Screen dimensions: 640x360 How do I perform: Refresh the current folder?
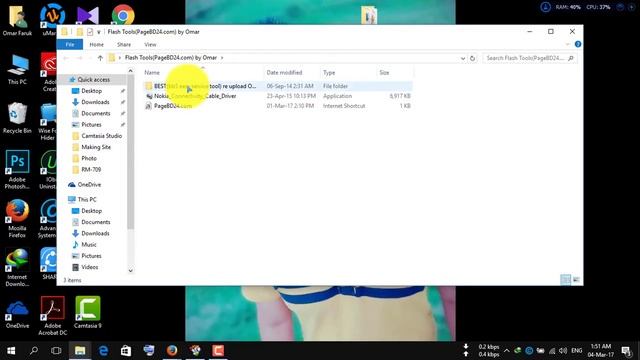[x=472, y=58]
